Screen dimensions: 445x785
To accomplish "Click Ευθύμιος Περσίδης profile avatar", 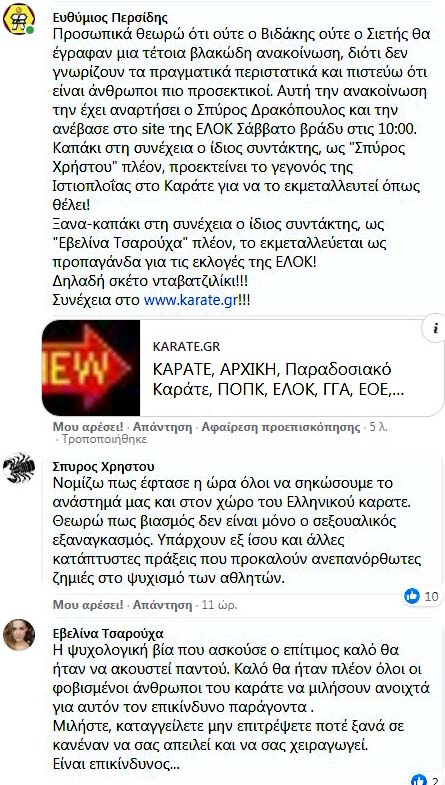I will pyautogui.click(x=19, y=20).
